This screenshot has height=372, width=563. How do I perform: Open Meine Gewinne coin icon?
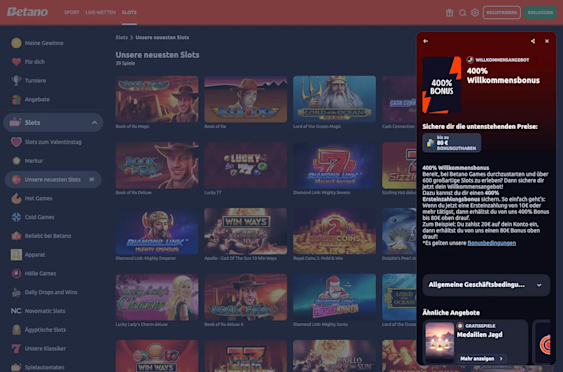[16, 43]
